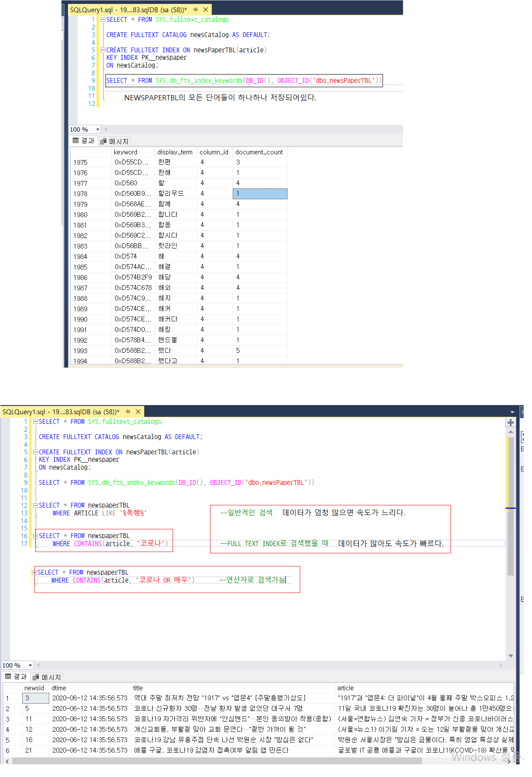Collapse line 16 SELECT CONTAINS '코로나' block

tap(36, 536)
